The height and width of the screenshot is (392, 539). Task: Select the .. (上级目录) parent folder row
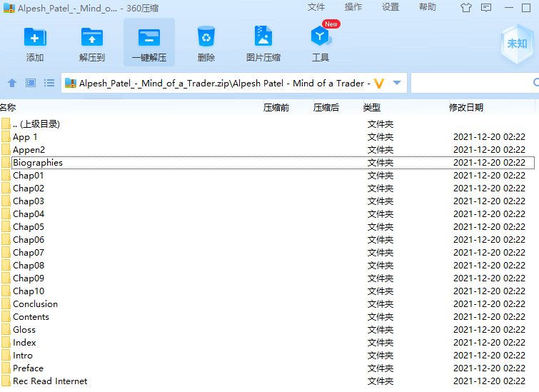(x=268, y=124)
